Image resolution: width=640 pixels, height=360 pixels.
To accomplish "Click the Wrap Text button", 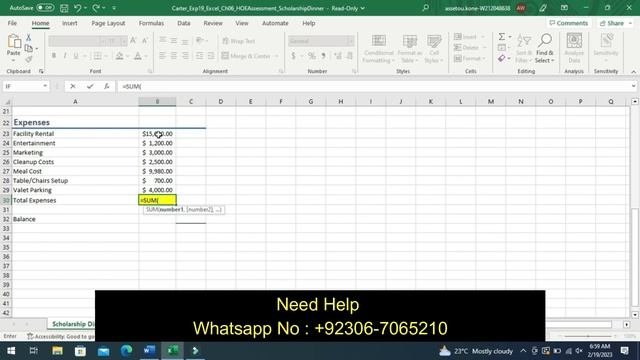I will 239,41.
